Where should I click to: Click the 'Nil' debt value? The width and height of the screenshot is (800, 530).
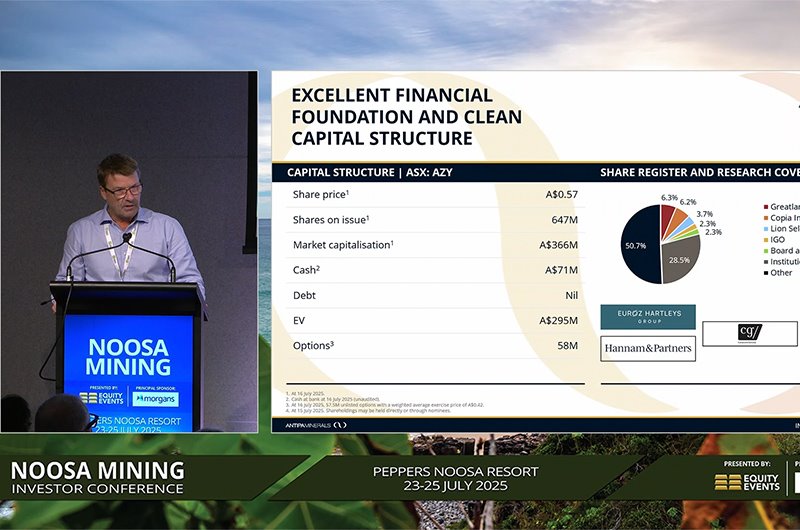(572, 295)
